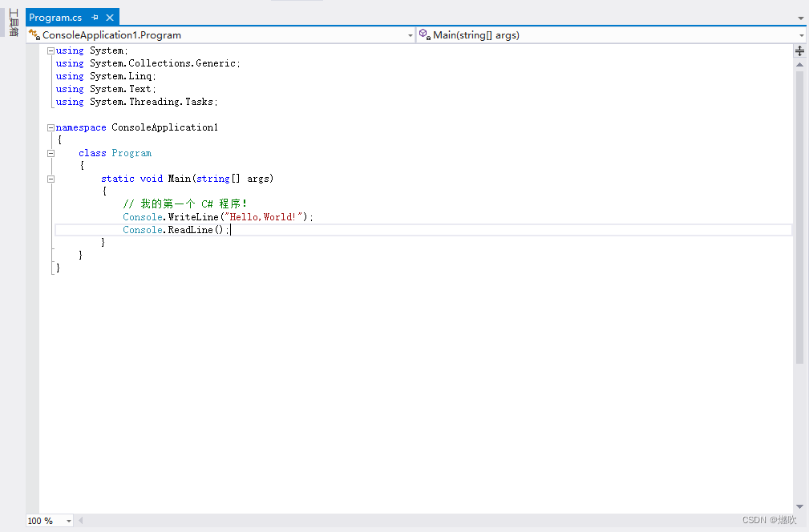Click the word Program after class

pyautogui.click(x=131, y=153)
